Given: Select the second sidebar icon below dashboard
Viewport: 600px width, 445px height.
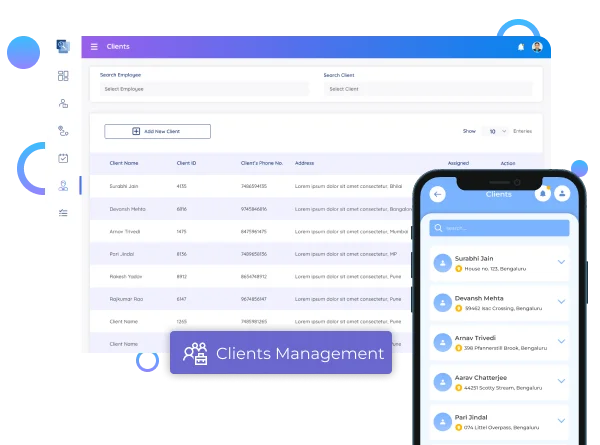Looking at the screenshot, I should (63, 103).
